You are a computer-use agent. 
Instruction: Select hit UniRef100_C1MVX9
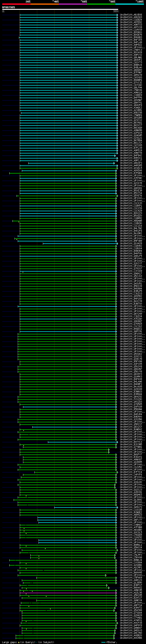(131, 30)
